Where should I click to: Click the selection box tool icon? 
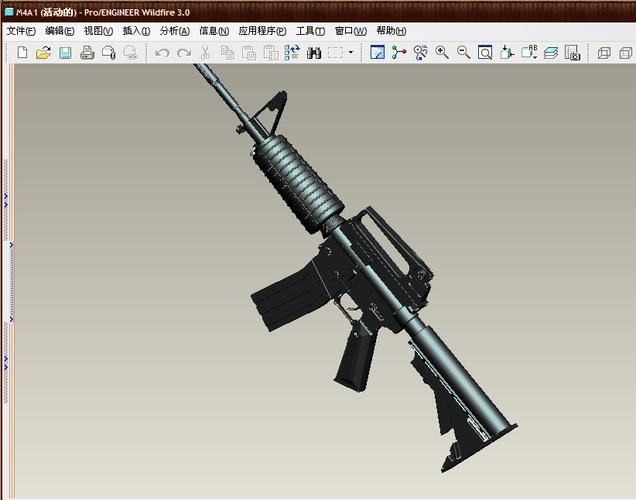335,53
